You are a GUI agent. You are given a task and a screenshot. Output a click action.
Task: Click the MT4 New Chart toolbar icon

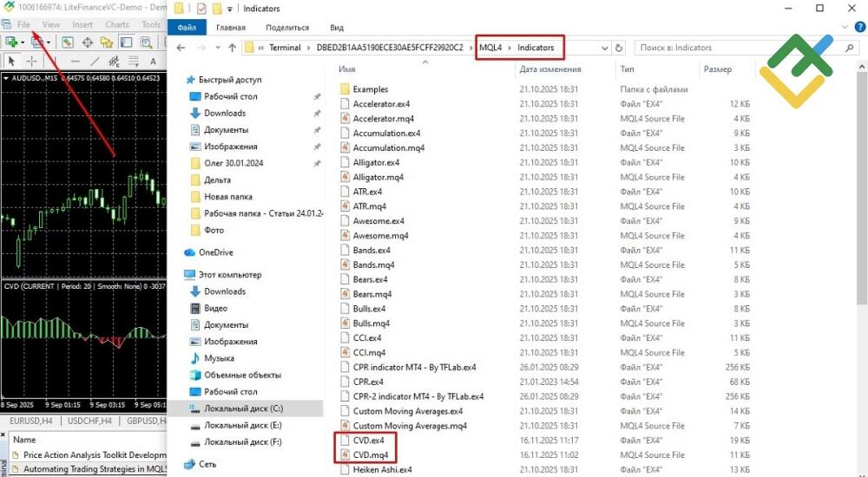12,42
